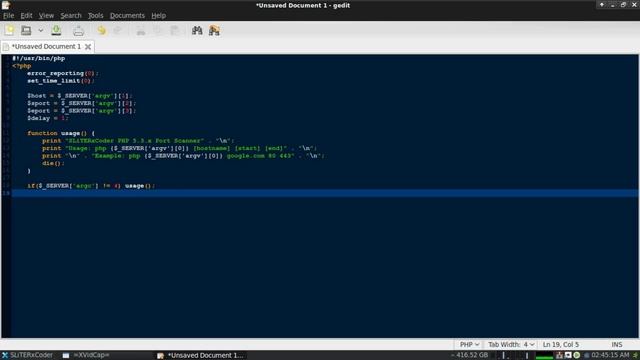The height and width of the screenshot is (360, 640).
Task: Place cursor on set_time_limit(0) line
Action: point(60,81)
